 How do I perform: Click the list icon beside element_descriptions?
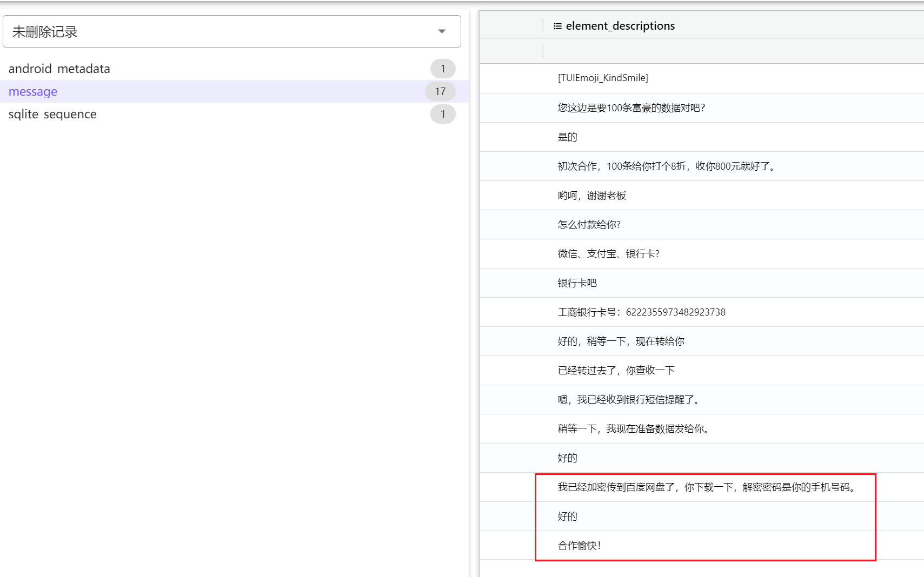tap(557, 26)
